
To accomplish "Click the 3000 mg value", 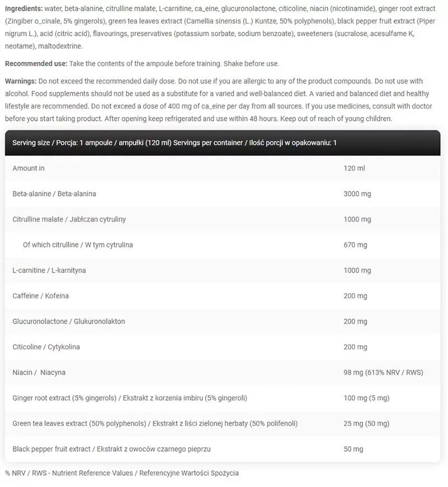I will tap(357, 194).
